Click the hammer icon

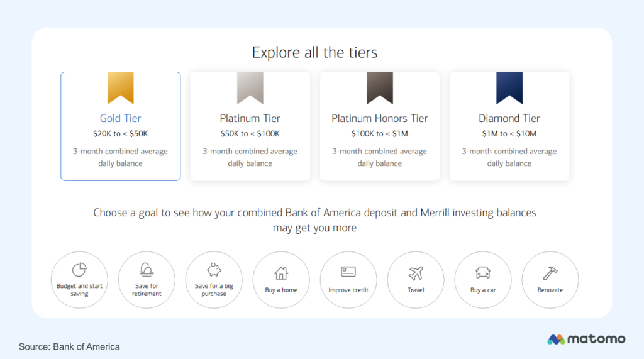click(x=550, y=273)
